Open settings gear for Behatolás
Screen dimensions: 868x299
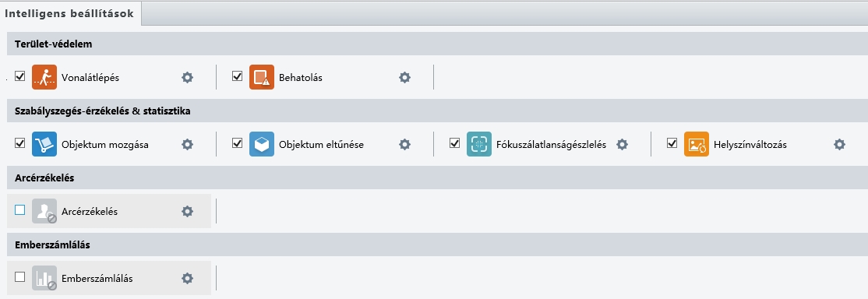coord(405,78)
